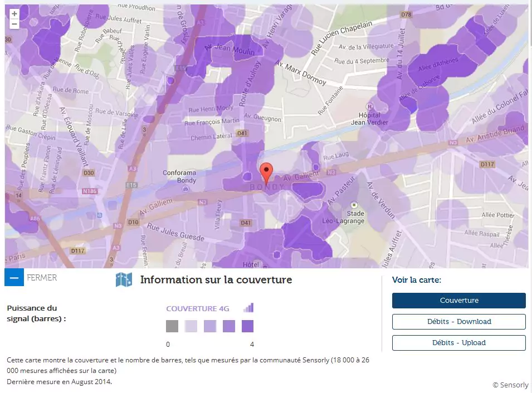This screenshot has height=393, width=532.
Task: Click the FERMER label to close the panel
Action: [42, 277]
